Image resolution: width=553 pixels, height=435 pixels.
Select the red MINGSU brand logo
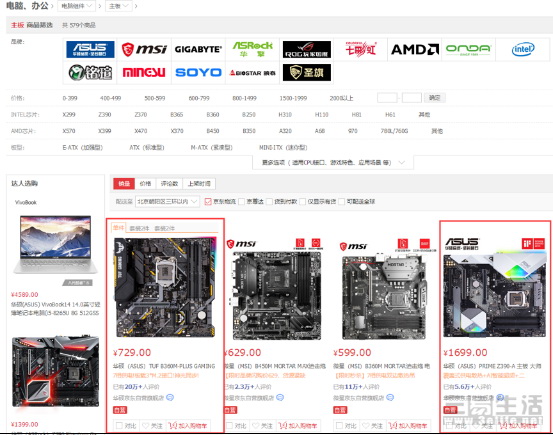click(144, 72)
